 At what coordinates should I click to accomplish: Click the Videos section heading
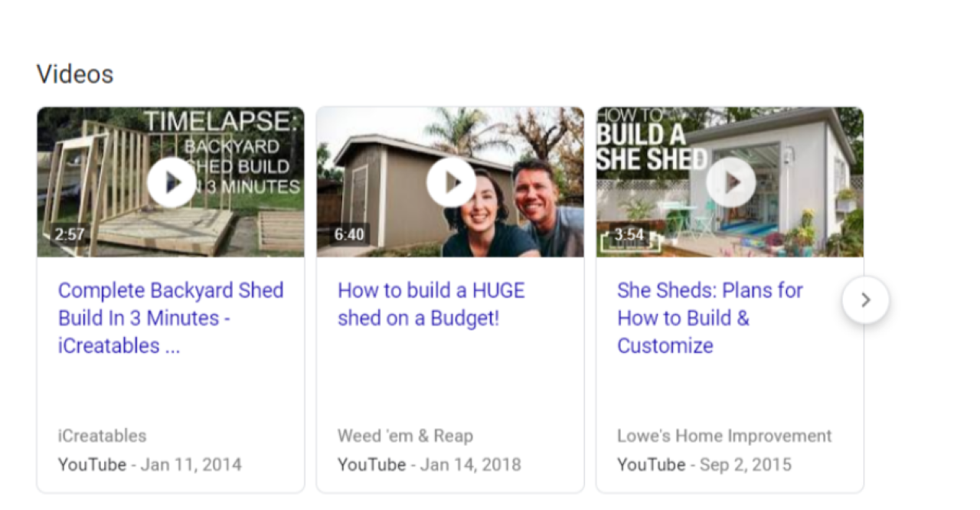75,74
